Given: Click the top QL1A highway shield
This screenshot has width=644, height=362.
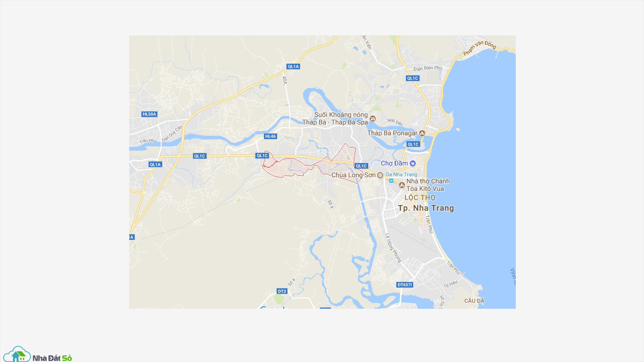Looking at the screenshot, I should [x=293, y=66].
